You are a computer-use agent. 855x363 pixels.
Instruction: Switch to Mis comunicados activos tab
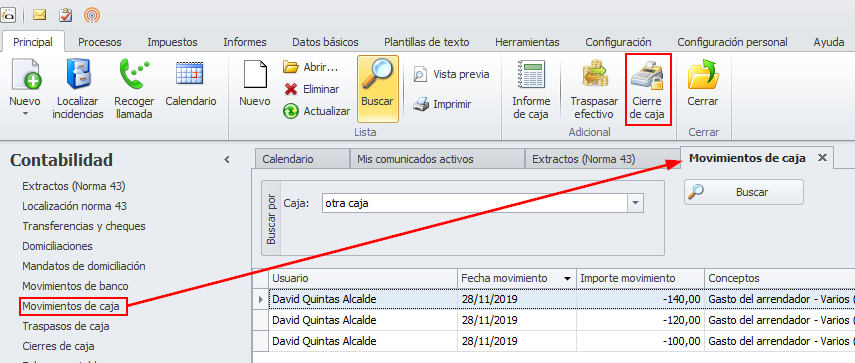(437, 159)
